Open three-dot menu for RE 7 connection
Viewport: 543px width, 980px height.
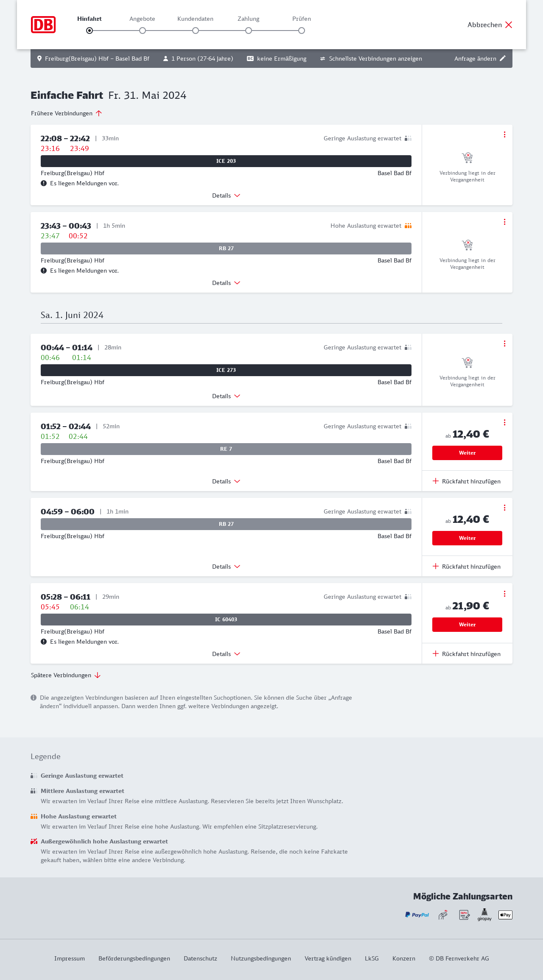coord(504,422)
